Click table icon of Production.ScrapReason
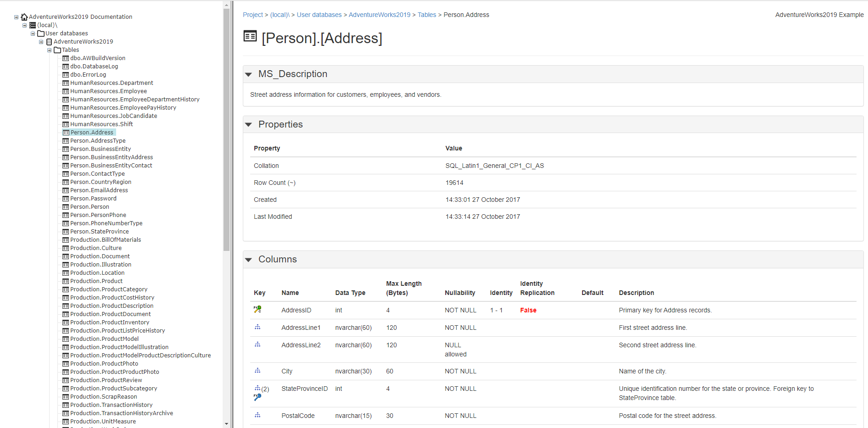Viewport: 868px width, 428px height. 66,397
